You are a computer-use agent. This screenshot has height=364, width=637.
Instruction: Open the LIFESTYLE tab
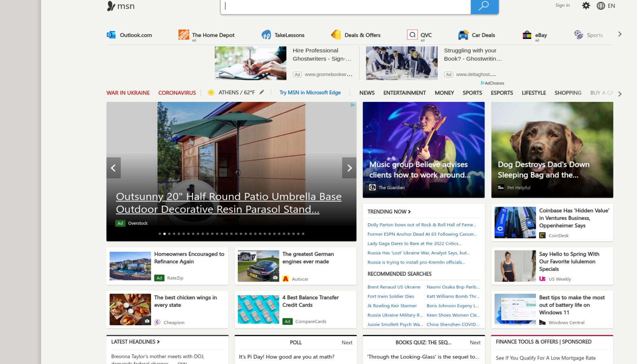[x=533, y=93]
